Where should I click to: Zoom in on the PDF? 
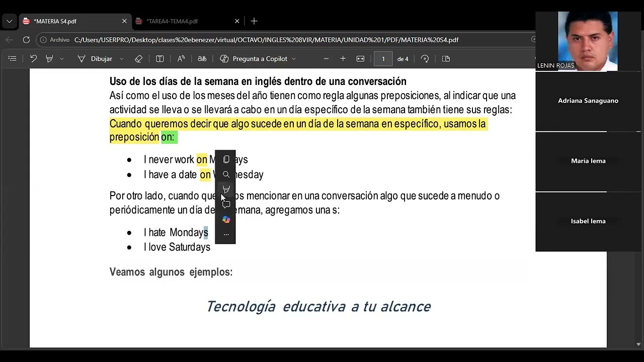(343, 59)
